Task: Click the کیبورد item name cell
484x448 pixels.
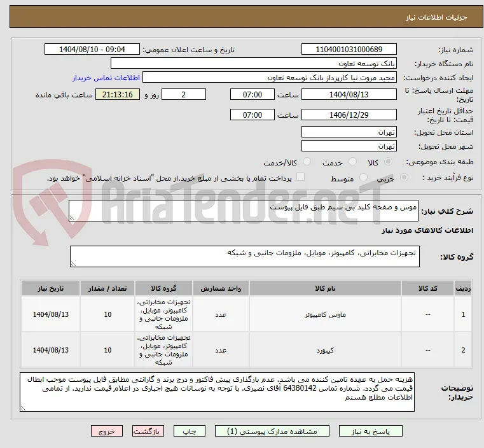Action: click(325, 350)
